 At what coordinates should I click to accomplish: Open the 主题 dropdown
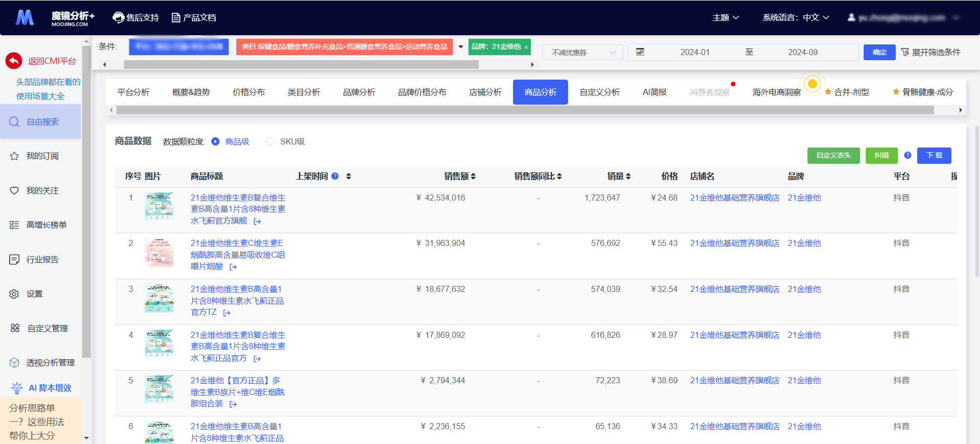pyautogui.click(x=726, y=17)
